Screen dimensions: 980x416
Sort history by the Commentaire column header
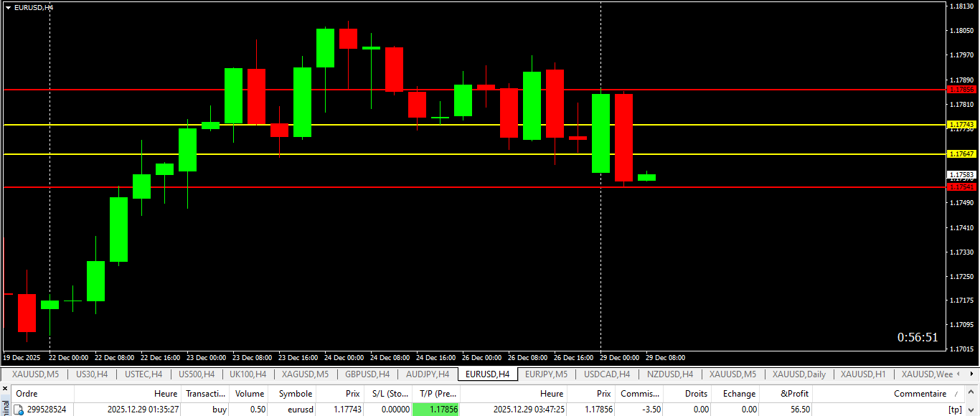[920, 394]
